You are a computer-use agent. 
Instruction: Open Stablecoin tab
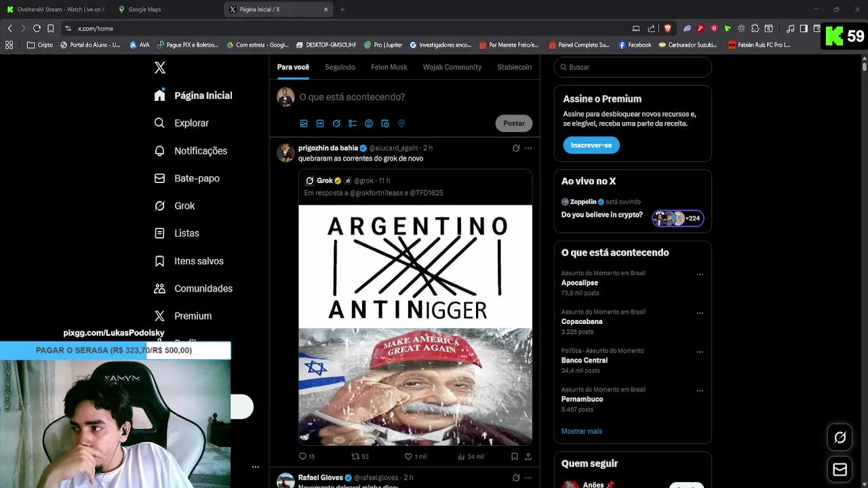tap(515, 67)
